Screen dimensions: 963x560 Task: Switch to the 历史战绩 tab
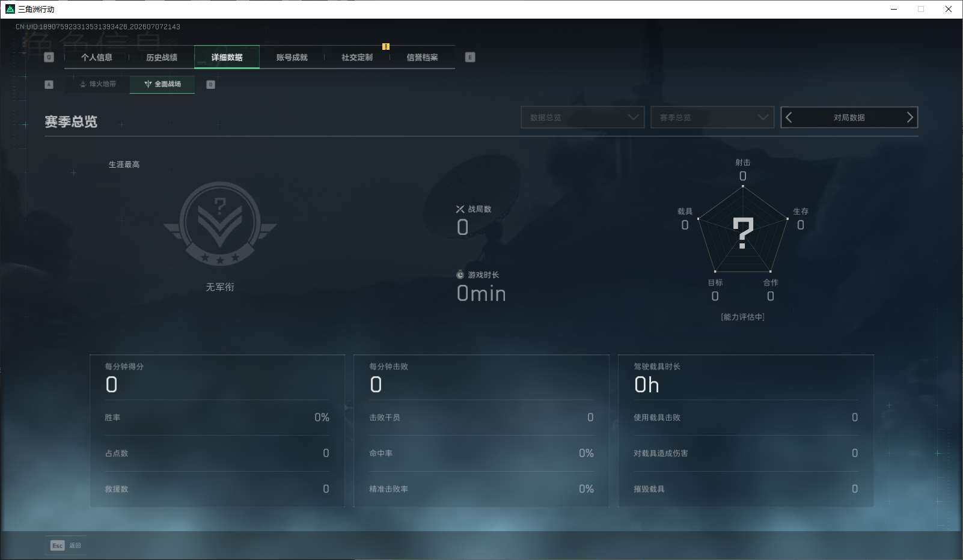click(x=162, y=57)
